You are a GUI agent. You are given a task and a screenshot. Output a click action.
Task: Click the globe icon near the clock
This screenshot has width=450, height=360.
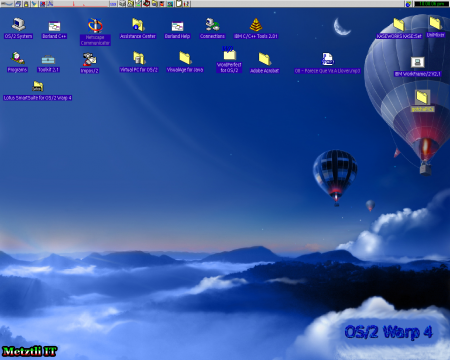(x=408, y=4)
